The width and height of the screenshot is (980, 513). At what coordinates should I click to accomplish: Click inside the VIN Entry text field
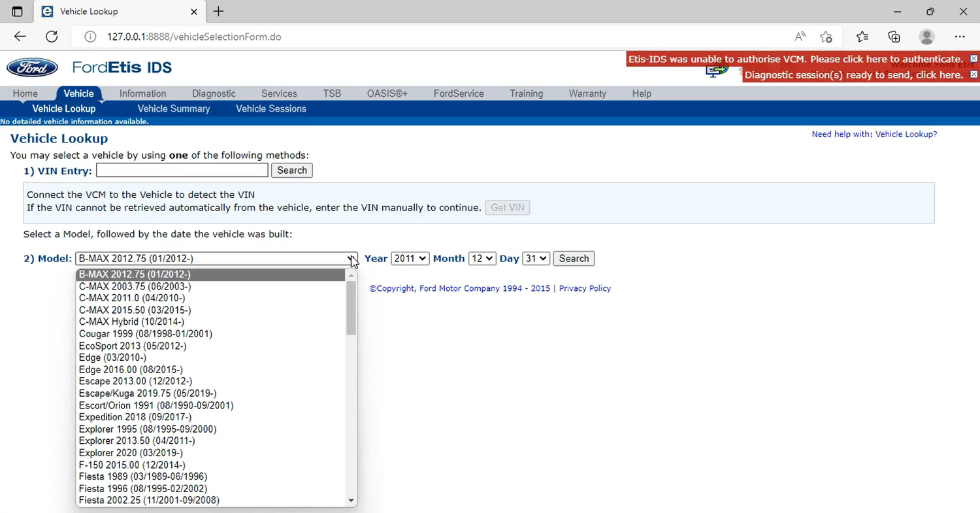click(182, 170)
